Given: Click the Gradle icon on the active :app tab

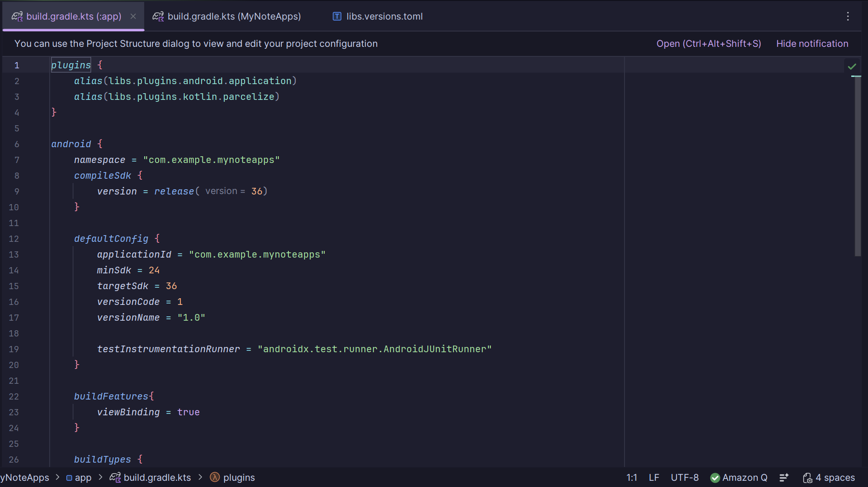Looking at the screenshot, I should (16, 16).
